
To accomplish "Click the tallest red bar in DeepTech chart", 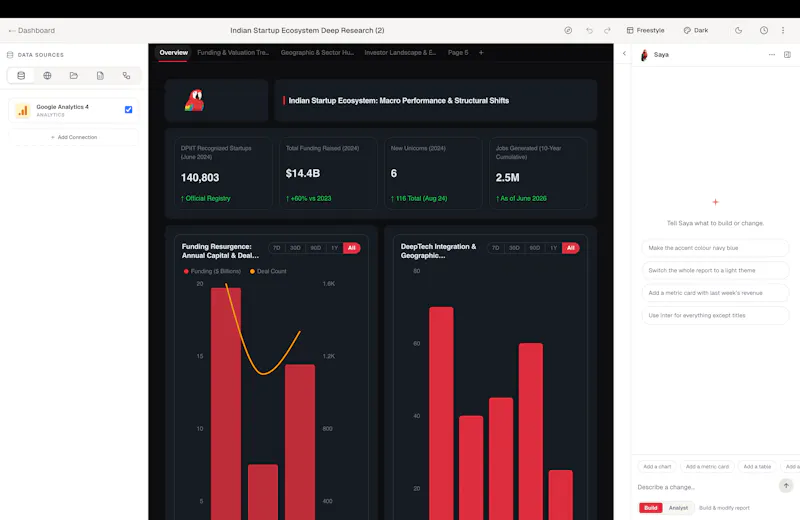I will (441, 413).
